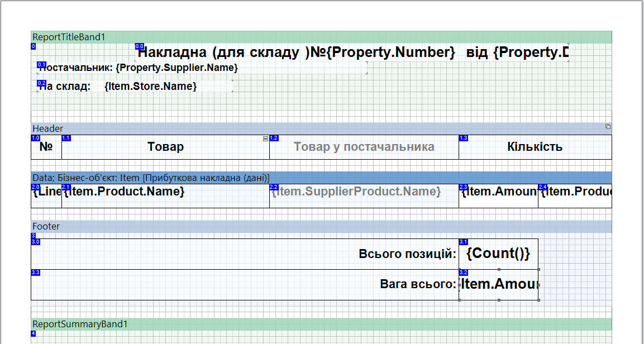
Task: Click the small marker icon in Товар header cell
Action: [266, 138]
